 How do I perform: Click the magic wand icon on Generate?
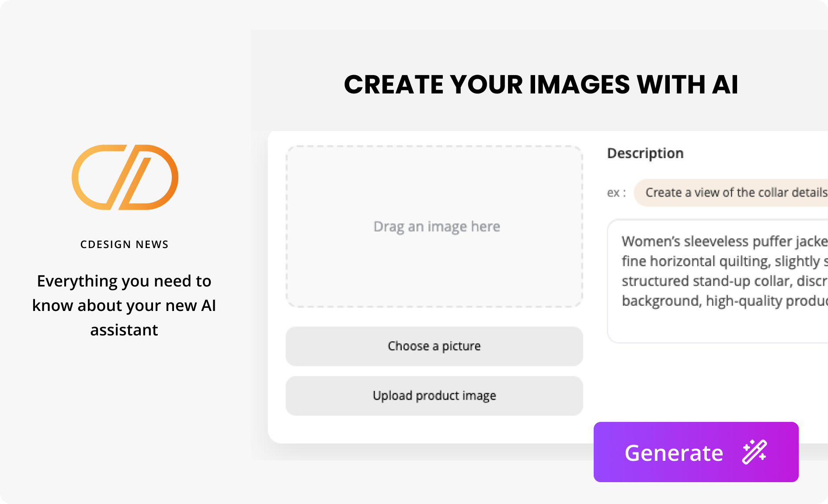coord(754,452)
